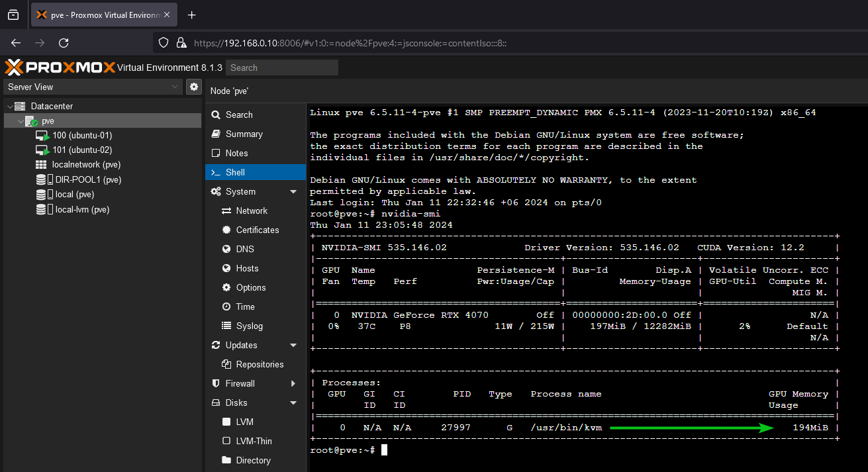Click the Proxmox top Search field

coord(282,68)
